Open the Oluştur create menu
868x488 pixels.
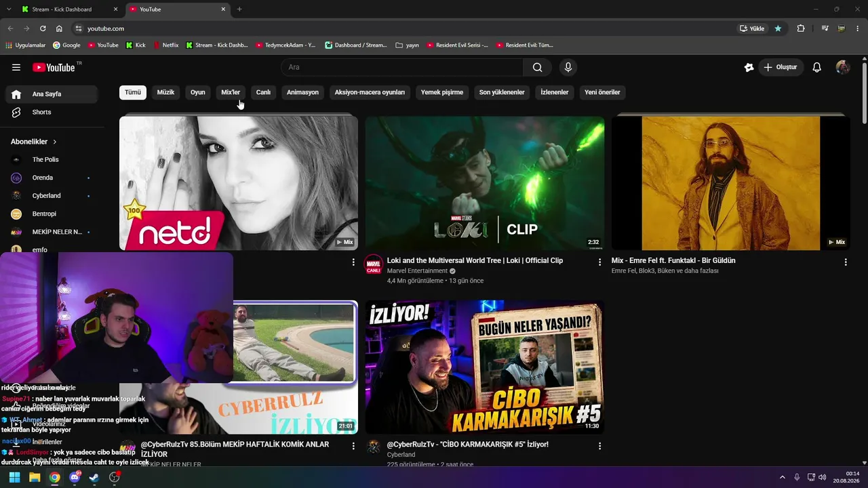click(x=781, y=67)
